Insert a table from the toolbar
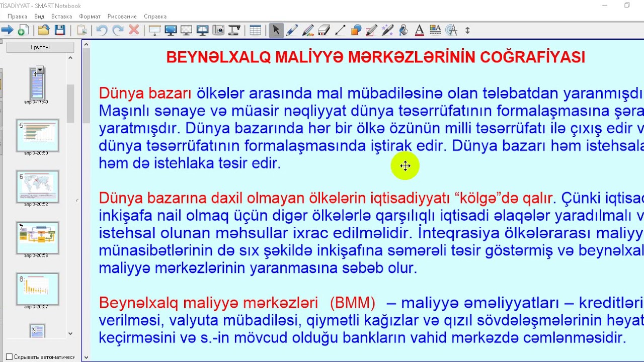This screenshot has width=644, height=362. [256, 30]
